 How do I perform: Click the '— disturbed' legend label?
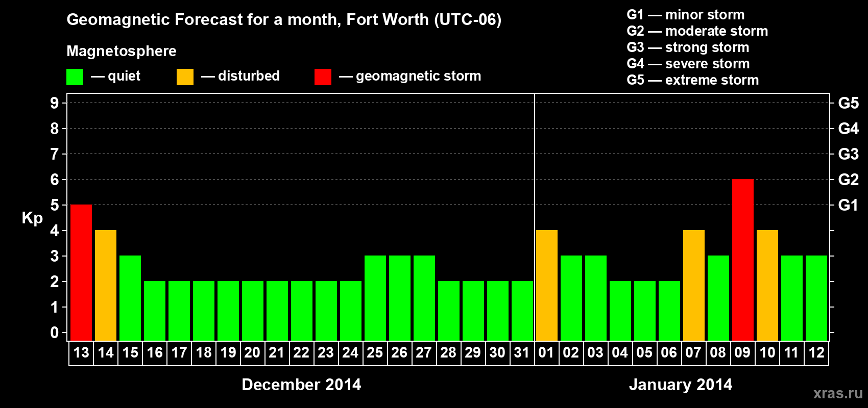[240, 76]
